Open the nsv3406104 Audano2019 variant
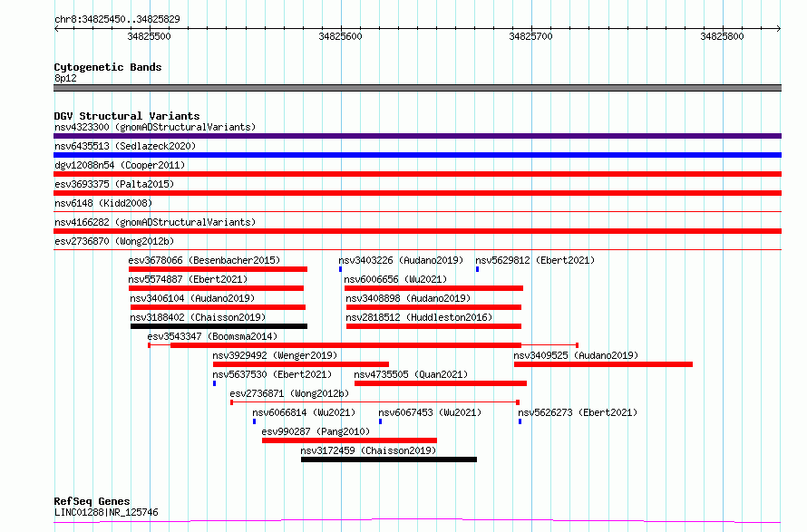 click(x=192, y=298)
